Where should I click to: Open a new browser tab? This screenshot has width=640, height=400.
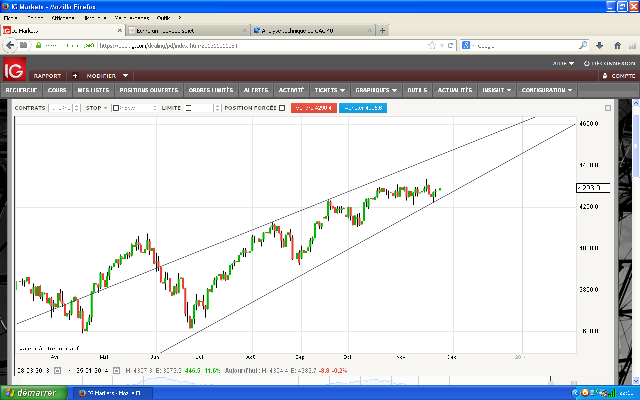pos(382,31)
